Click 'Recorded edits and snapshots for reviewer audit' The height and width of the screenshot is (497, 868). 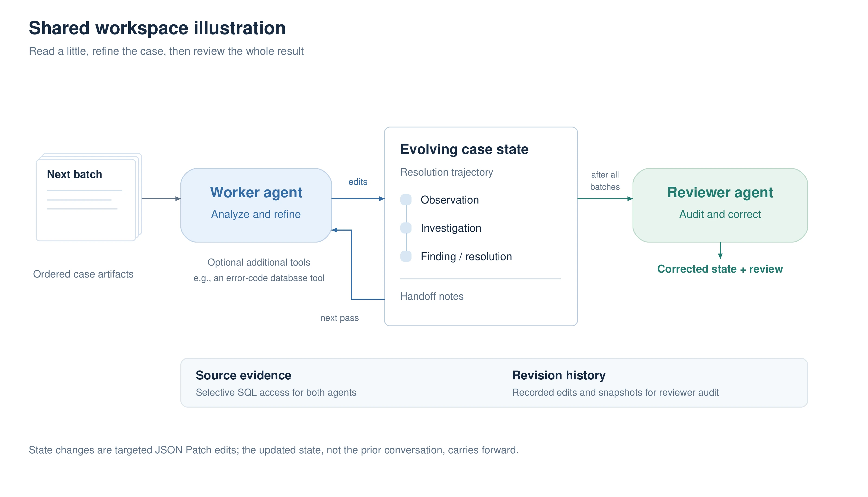coord(615,393)
